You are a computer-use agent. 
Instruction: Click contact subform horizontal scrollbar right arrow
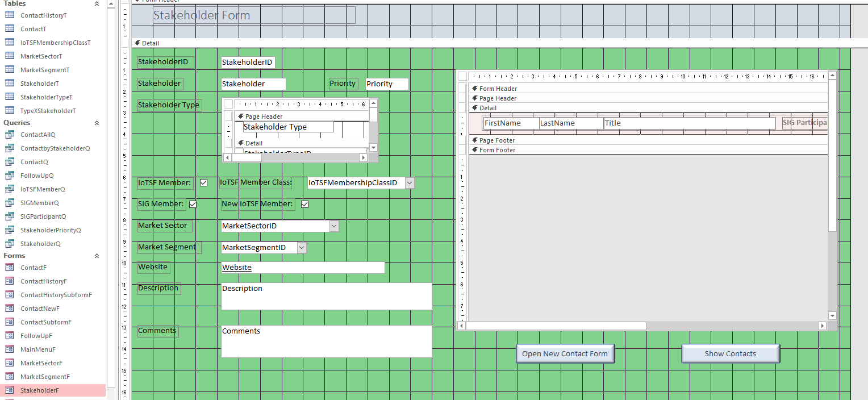(x=822, y=326)
